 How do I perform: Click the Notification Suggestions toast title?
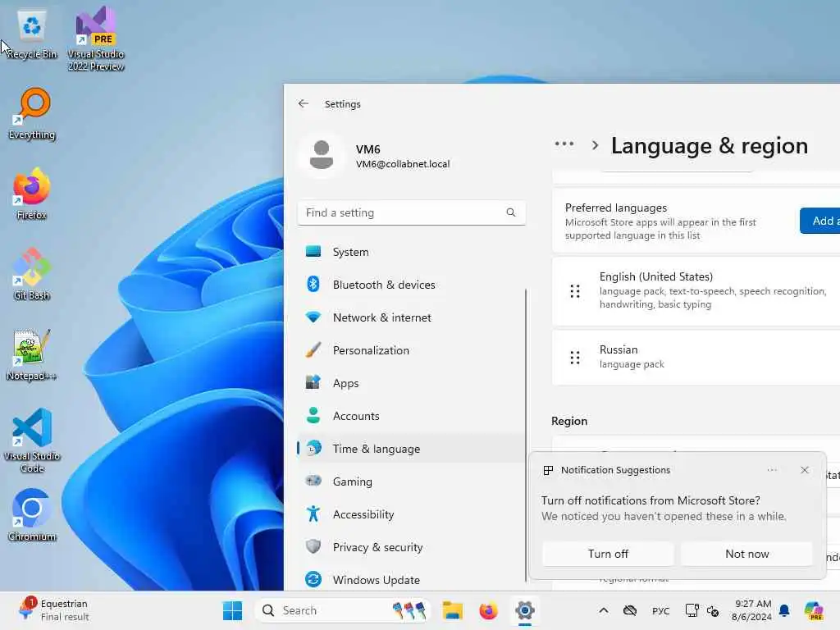(615, 470)
